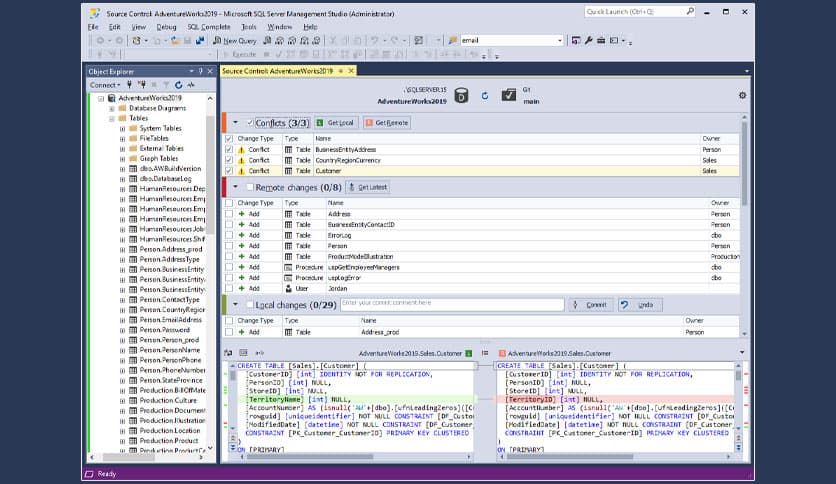Click the Save All icon in the toolbar
Screen dimensions: 836x484
pyautogui.click(x=200, y=41)
